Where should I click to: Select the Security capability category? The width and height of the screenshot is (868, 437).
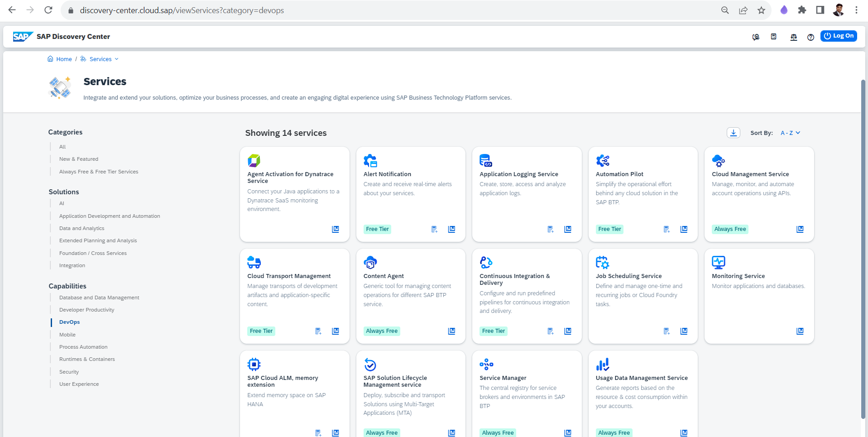pos(69,372)
